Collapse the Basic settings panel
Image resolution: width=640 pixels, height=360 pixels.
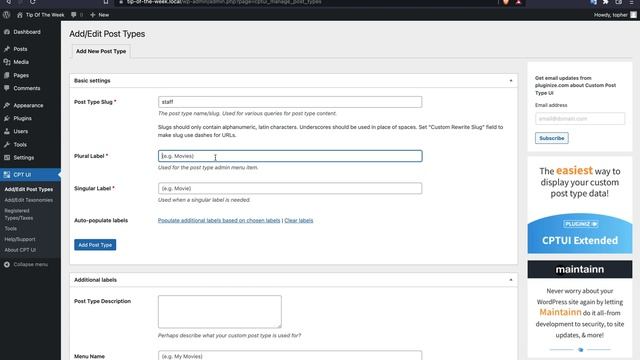511,81
